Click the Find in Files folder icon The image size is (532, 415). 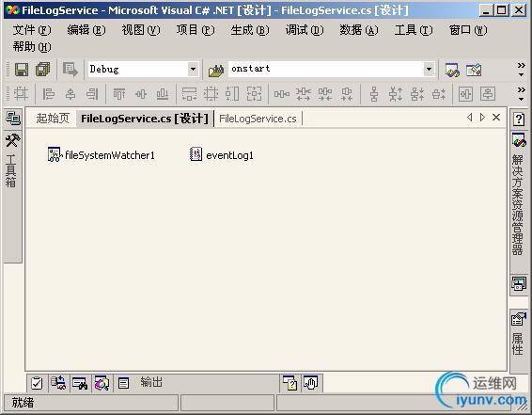(216, 71)
